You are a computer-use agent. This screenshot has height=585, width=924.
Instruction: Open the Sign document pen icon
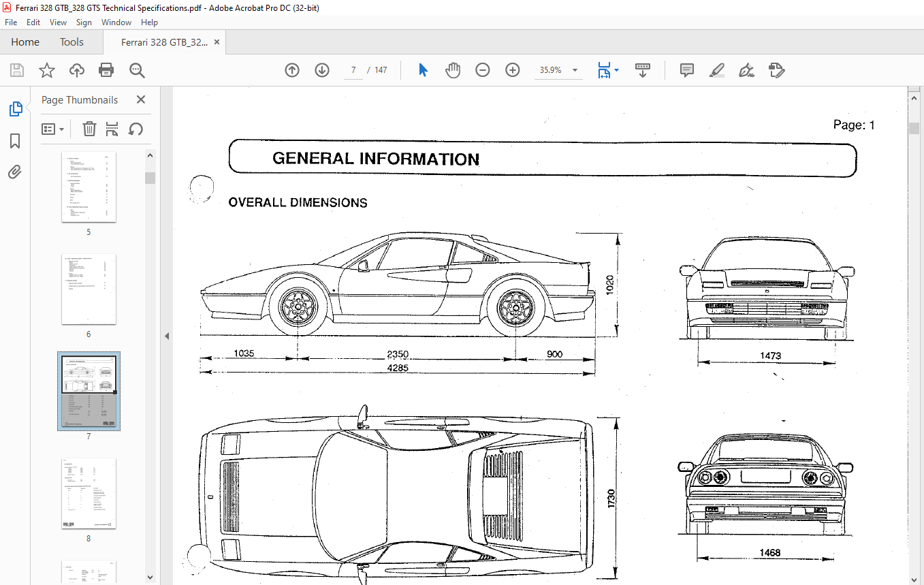pyautogui.click(x=746, y=70)
